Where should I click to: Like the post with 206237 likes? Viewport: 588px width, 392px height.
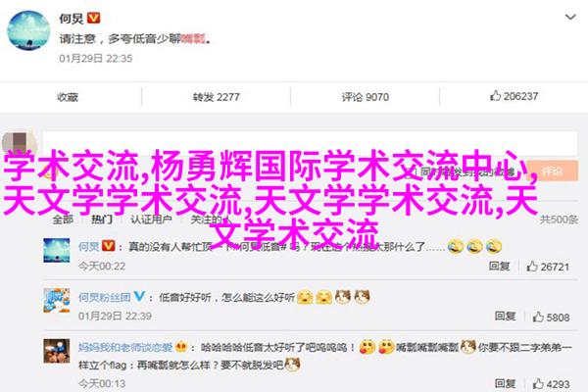click(514, 96)
